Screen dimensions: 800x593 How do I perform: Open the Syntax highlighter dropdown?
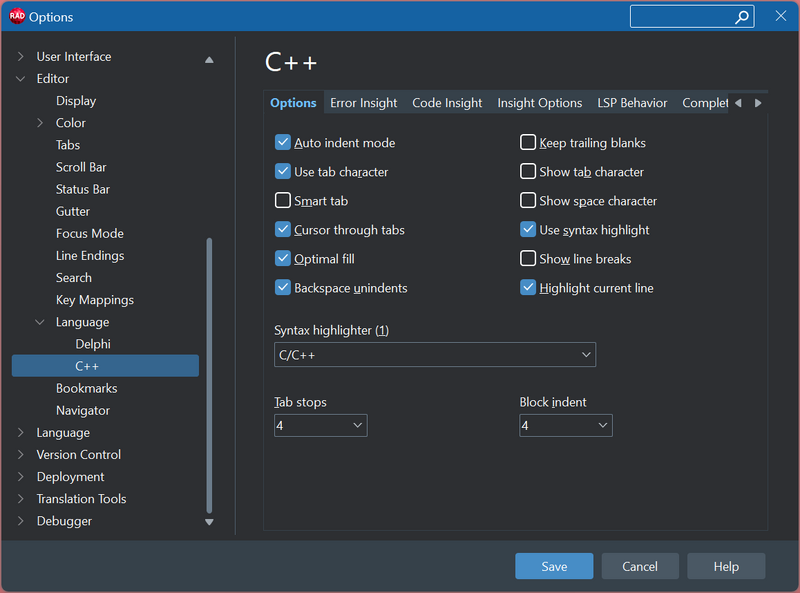pos(435,355)
